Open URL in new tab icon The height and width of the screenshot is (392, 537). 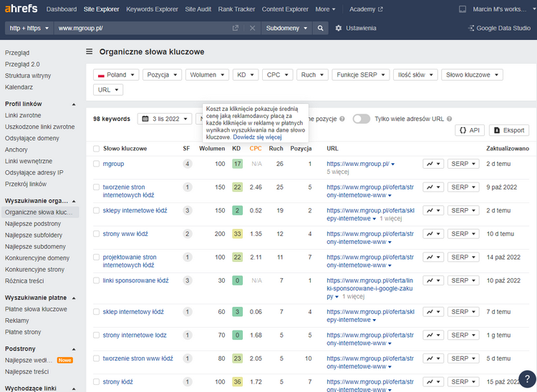236,28
